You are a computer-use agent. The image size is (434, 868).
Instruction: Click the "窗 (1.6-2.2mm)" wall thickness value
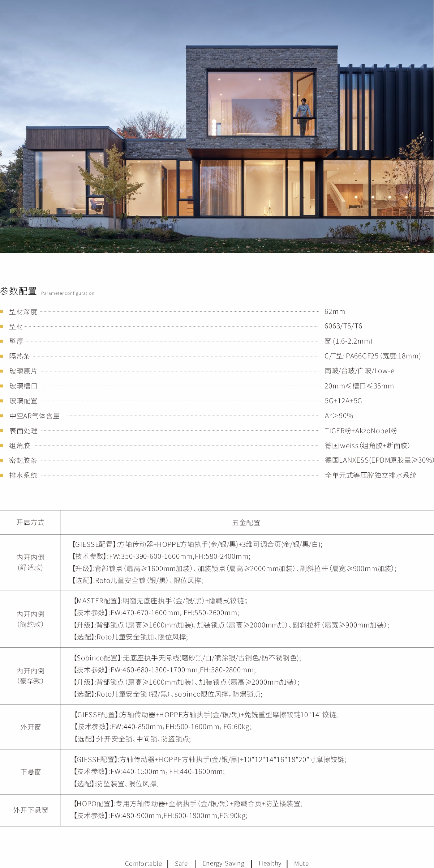coord(348,341)
